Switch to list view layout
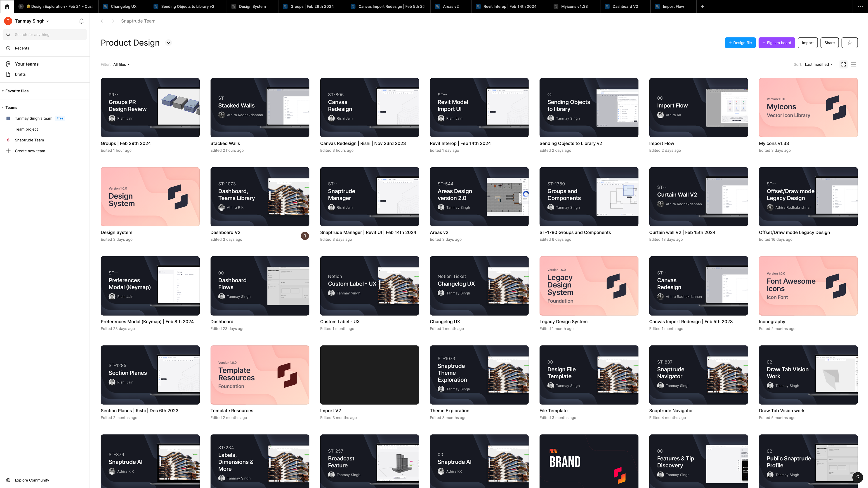The image size is (868, 488). coord(854,65)
